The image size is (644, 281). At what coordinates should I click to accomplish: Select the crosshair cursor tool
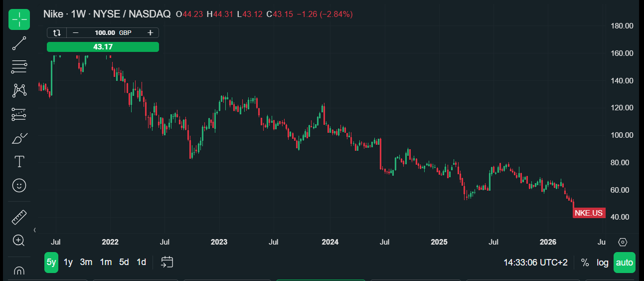19,19
